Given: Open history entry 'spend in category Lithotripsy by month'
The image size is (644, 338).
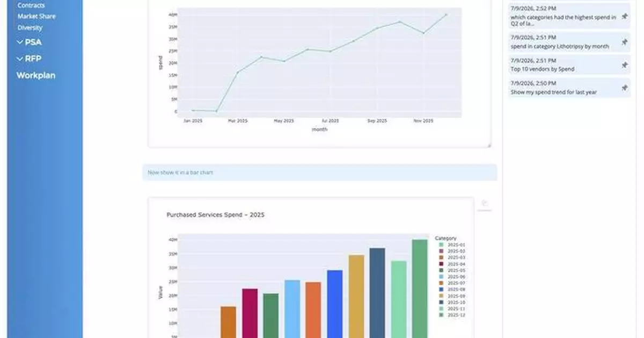Looking at the screenshot, I should click(x=569, y=42).
